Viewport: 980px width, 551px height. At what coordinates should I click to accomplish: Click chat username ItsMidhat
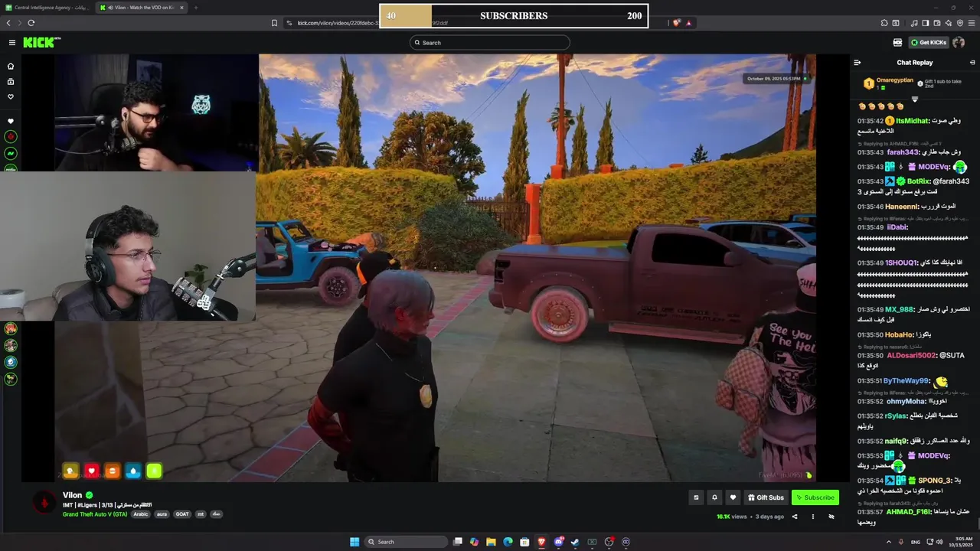(911, 121)
